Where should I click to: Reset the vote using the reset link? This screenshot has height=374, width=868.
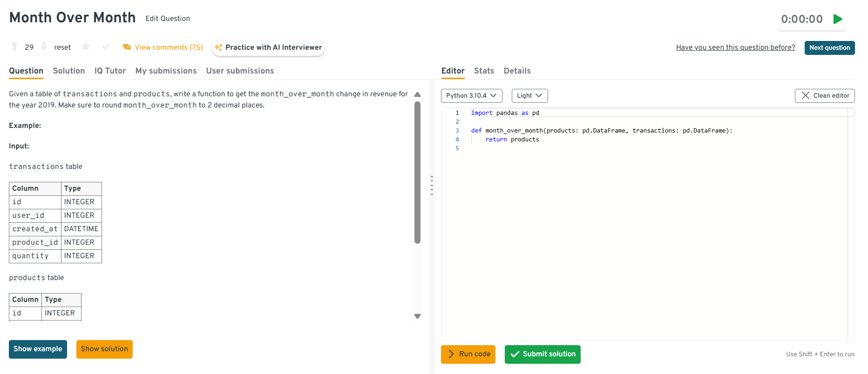tap(62, 47)
